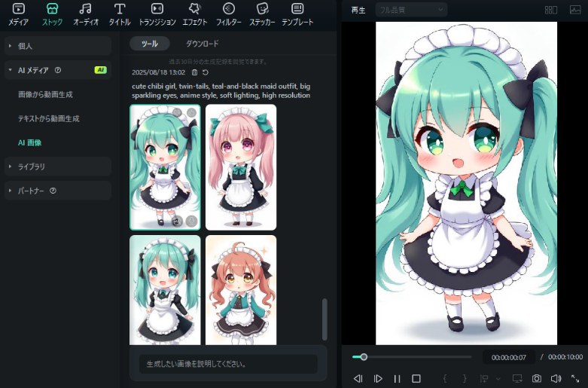Viewport: 588px width, 388px height.
Task: Click the large preview image in player
Action: coord(466,183)
